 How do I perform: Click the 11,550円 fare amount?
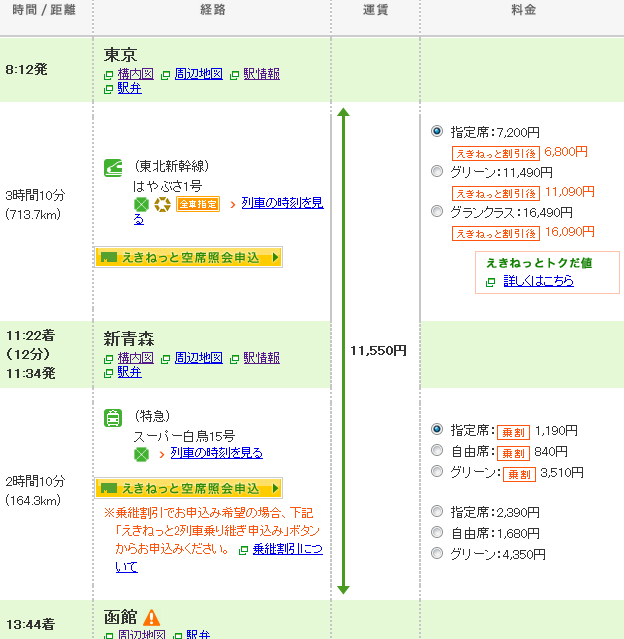tap(378, 350)
